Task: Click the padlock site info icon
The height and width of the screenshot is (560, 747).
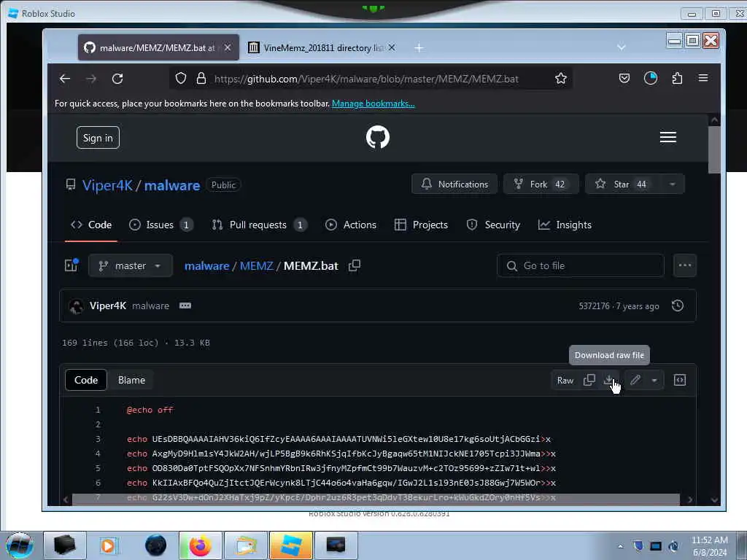Action: click(201, 78)
